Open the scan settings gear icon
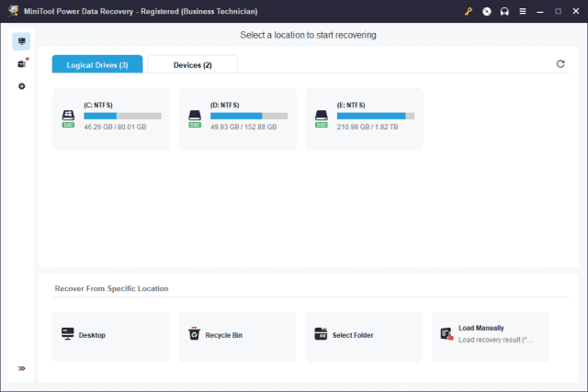 [21, 86]
